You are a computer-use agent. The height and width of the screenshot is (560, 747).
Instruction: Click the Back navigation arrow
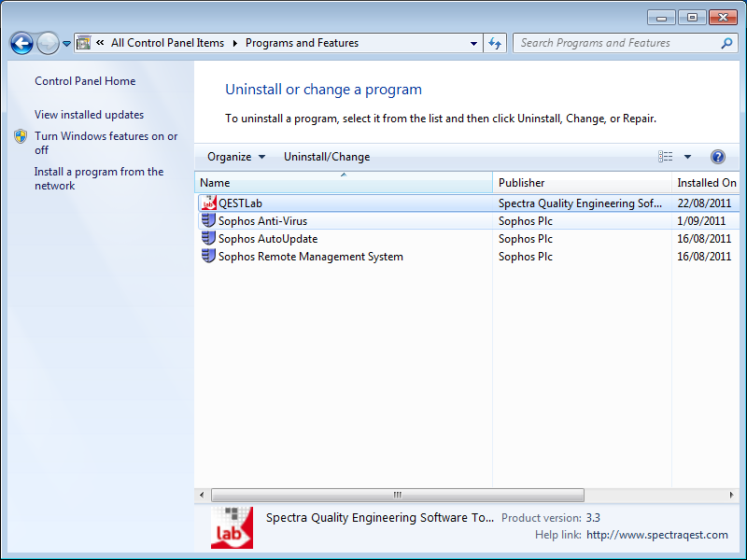[21, 43]
